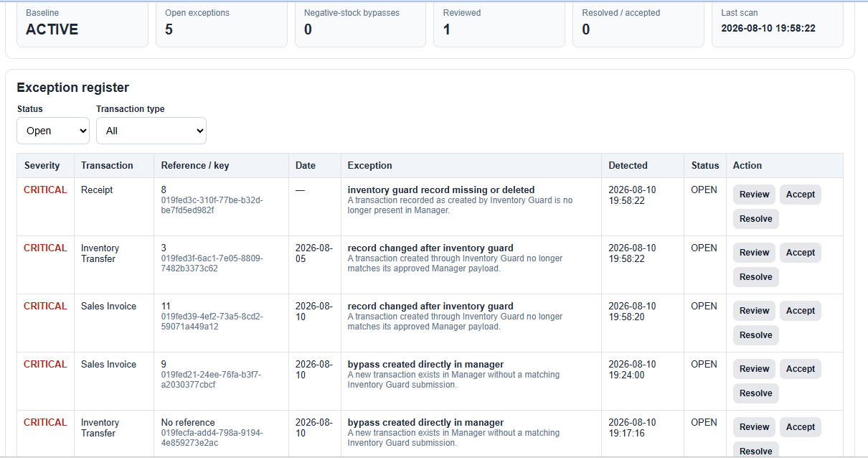Screen dimensions: 868x458
Task: Click the Resolved / accepted summary card
Action: pyautogui.click(x=638, y=24)
